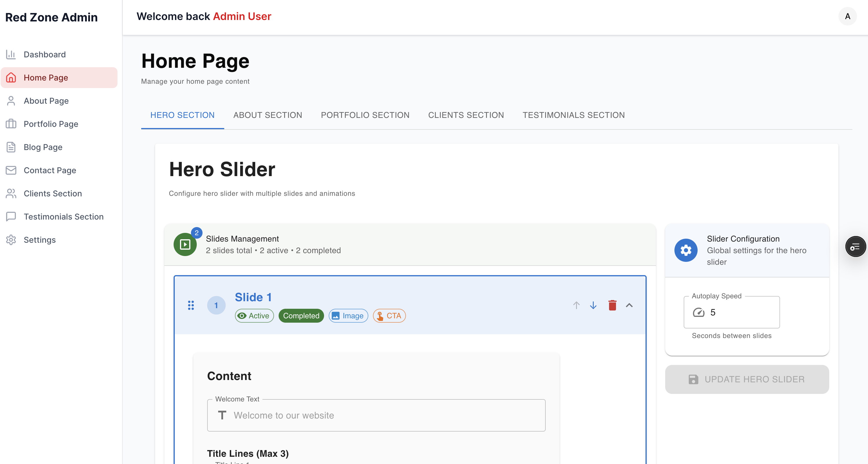Click the CTA chip on Slide 1

(389, 316)
